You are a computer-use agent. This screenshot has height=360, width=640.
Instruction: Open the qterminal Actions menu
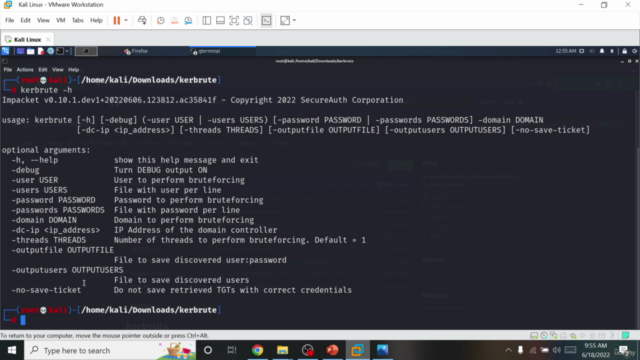pos(25,69)
